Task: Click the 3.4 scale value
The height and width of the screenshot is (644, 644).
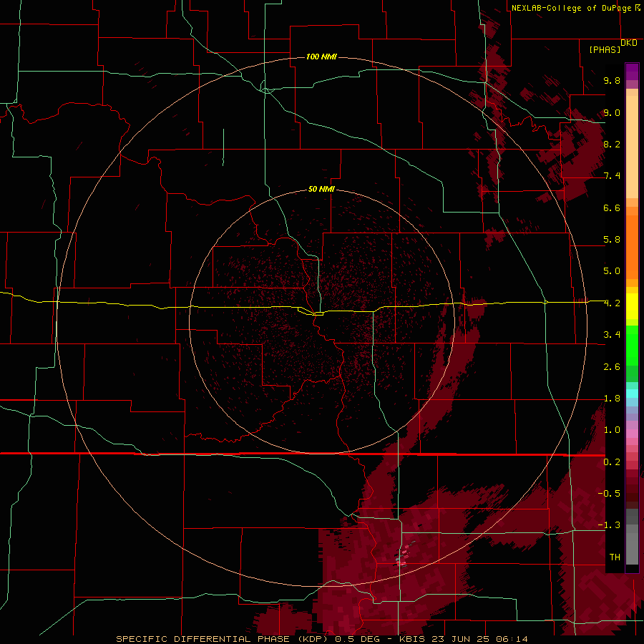Action: click(612, 335)
